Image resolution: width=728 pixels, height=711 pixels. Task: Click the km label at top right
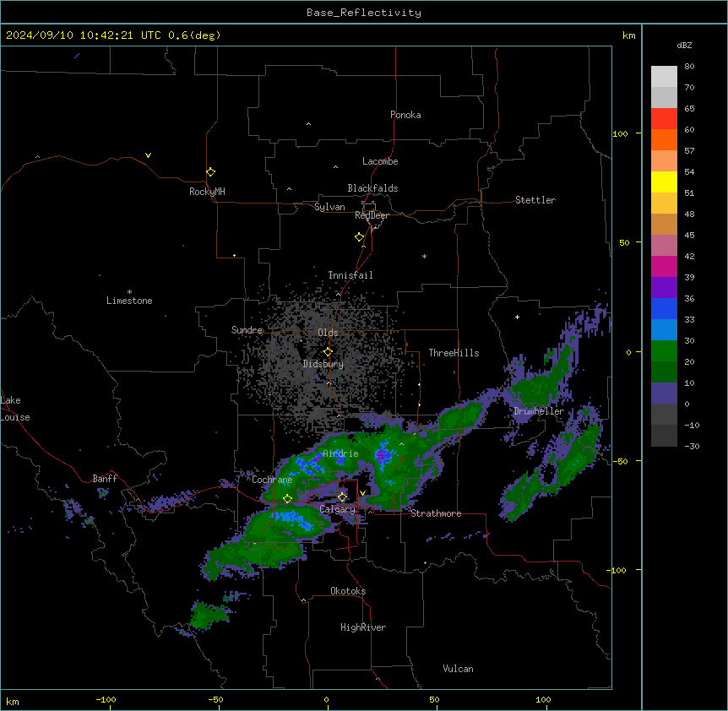tap(628, 35)
